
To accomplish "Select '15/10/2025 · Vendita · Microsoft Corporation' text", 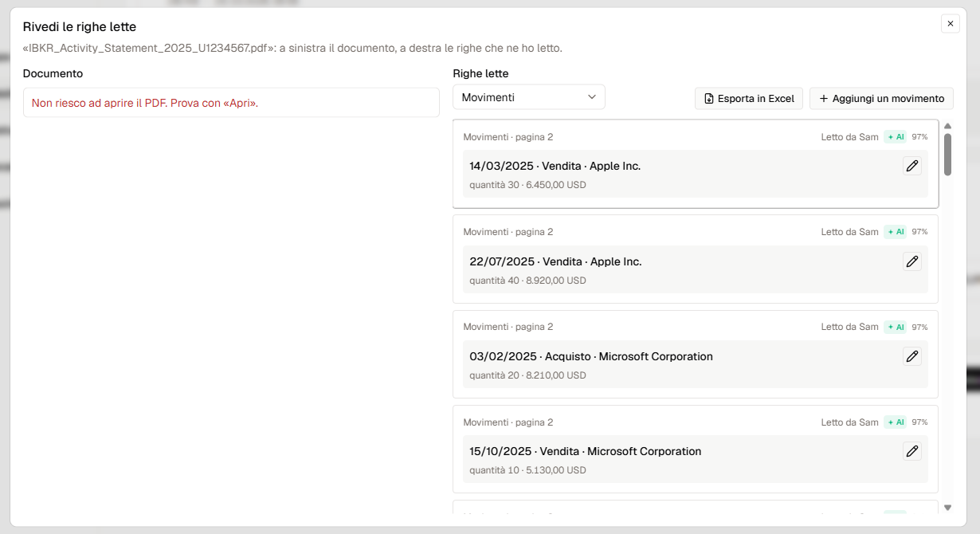I will [586, 451].
